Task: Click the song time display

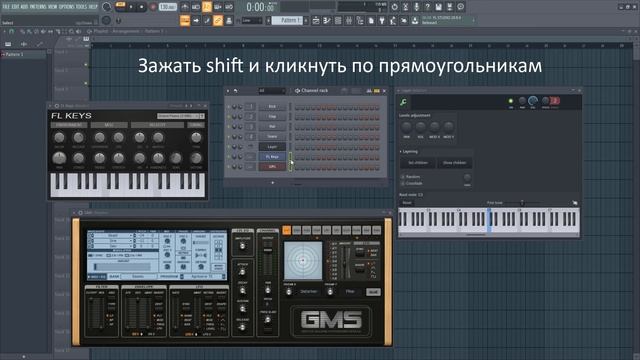Action: (x=261, y=7)
